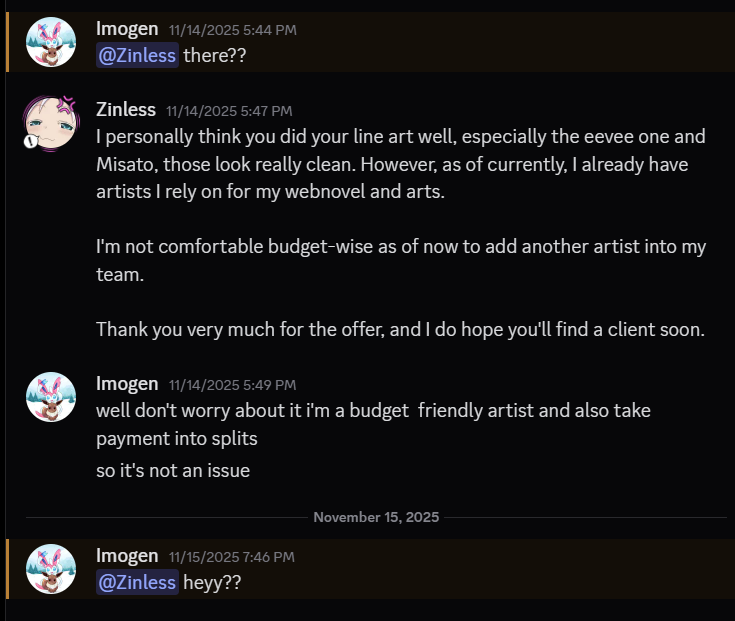Click the "Thank you very much for the offer" line
The height and width of the screenshot is (621, 735).
tap(400, 329)
